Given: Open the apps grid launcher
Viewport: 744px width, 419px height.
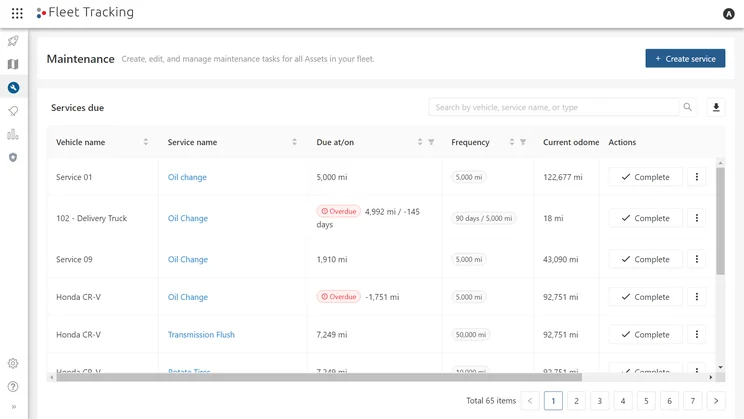Looking at the screenshot, I should coord(17,13).
